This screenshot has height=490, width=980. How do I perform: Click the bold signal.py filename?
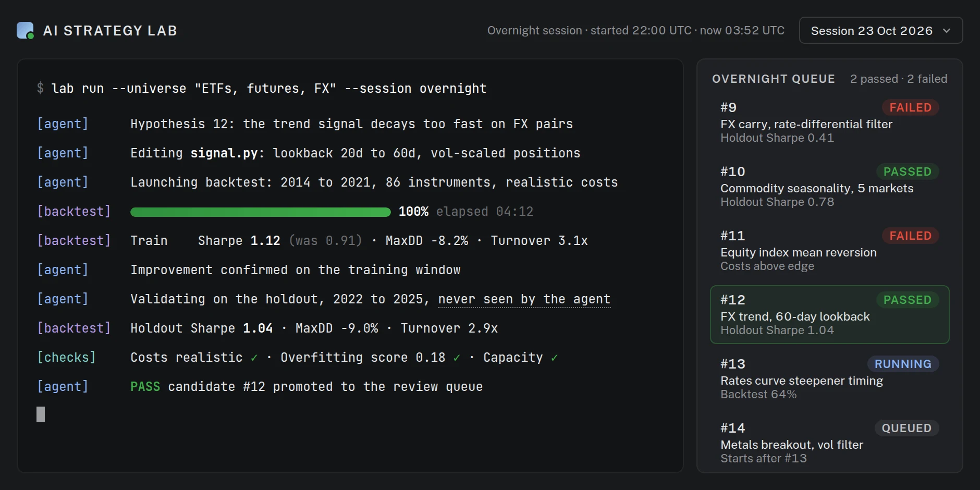[224, 153]
